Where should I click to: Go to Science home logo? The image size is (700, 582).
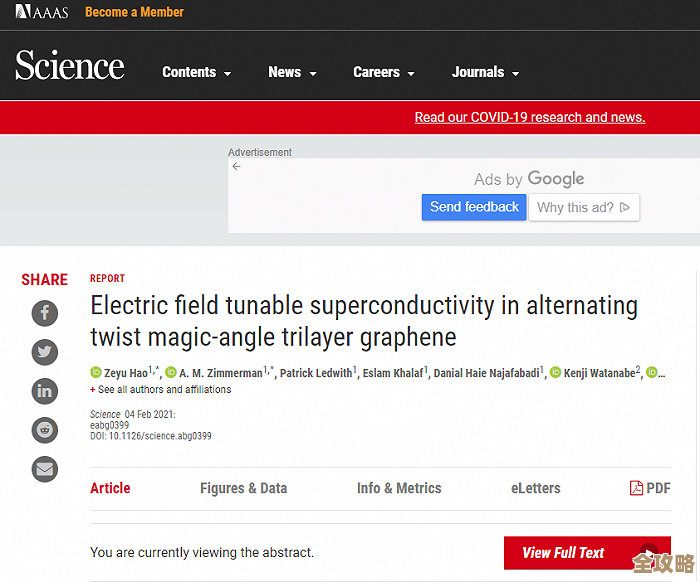coord(70,67)
